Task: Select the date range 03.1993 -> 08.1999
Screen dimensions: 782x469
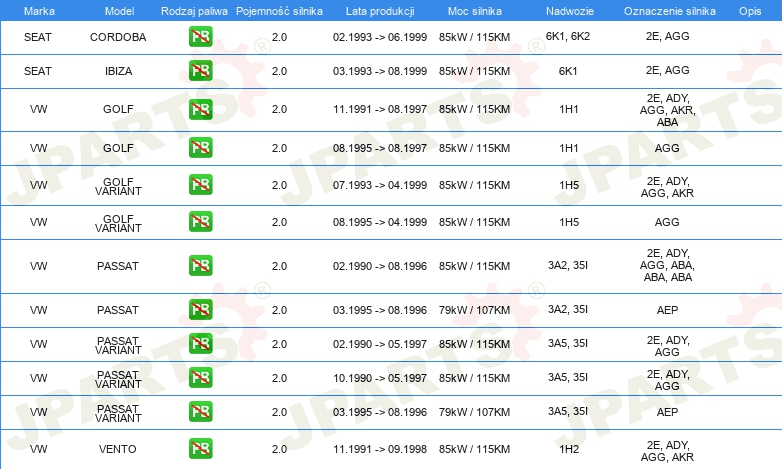Action: pyautogui.click(x=380, y=71)
